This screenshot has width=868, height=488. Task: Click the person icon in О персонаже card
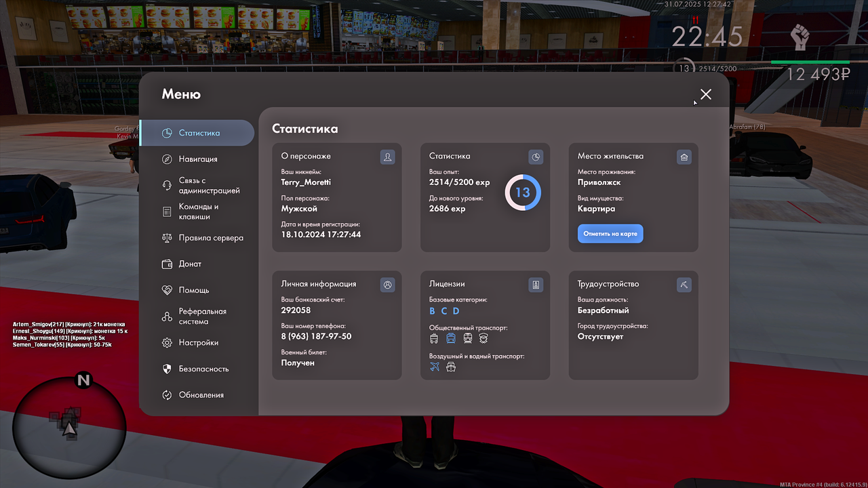tap(387, 157)
